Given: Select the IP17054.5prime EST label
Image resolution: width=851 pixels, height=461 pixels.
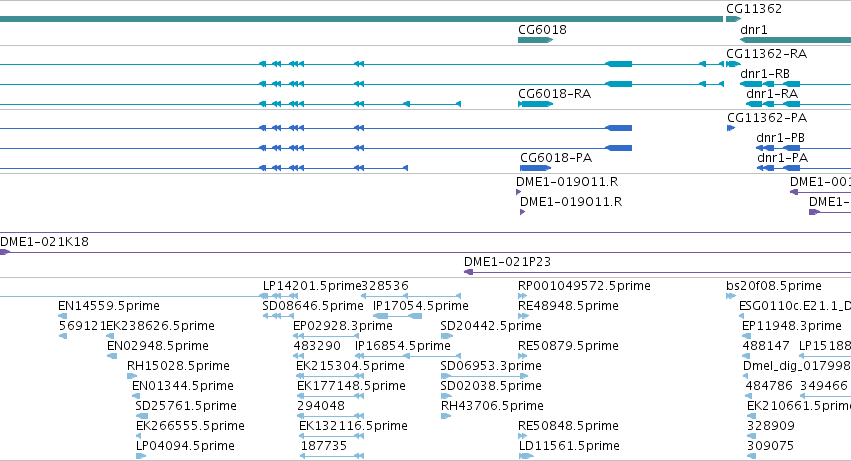Looking at the screenshot, I should (421, 306).
